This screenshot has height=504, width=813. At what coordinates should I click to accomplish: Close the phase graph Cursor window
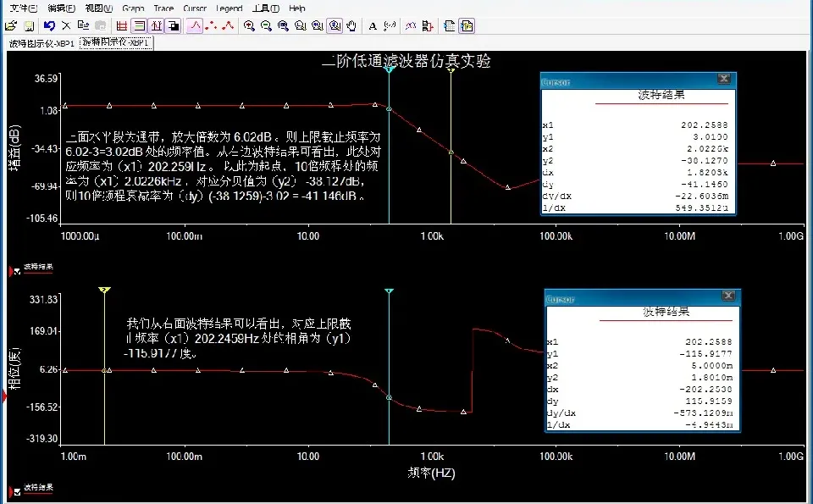728,296
